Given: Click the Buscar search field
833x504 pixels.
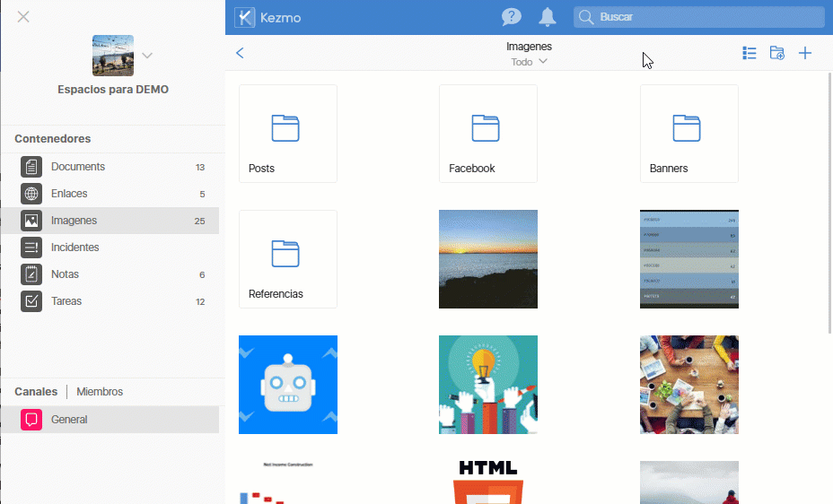Looking at the screenshot, I should 699,17.
